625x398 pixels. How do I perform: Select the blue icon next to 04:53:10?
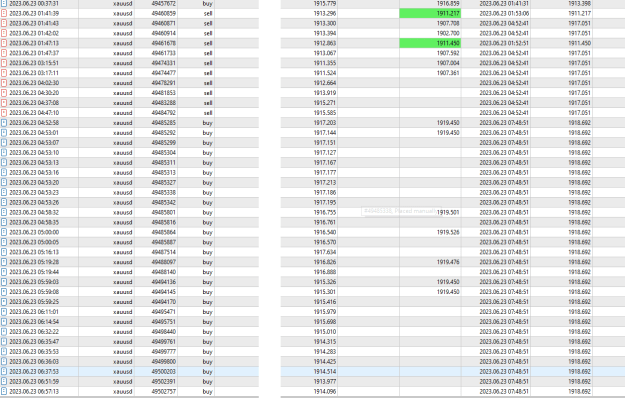pos(4,153)
